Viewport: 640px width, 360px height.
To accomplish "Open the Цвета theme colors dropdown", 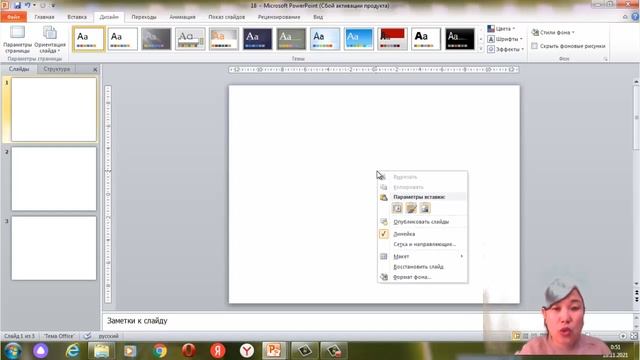I will click(501, 29).
